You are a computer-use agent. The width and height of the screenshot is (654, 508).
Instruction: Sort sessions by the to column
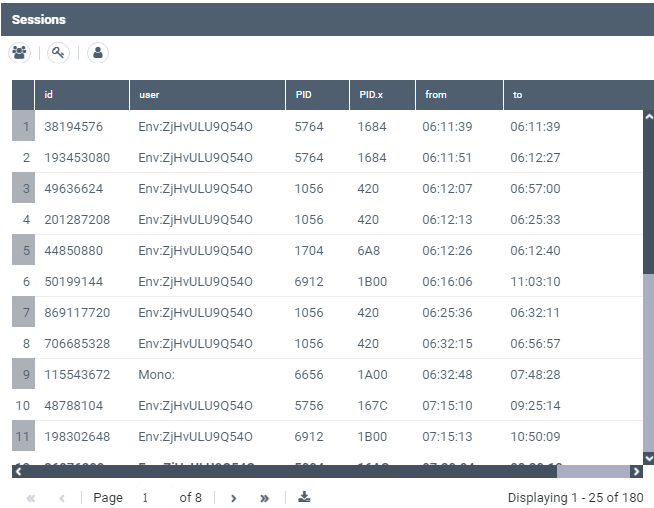point(570,95)
